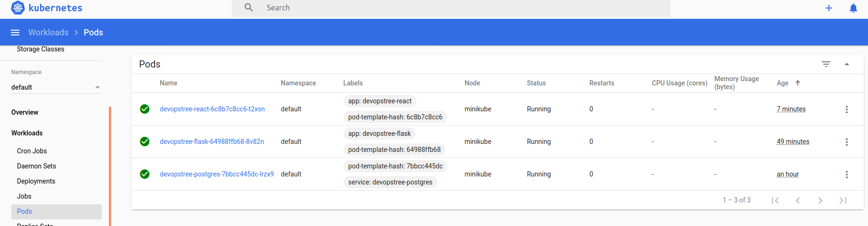Viewport: 868px width, 226px height.
Task: Open Jobs in sidebar
Action: [24, 196]
